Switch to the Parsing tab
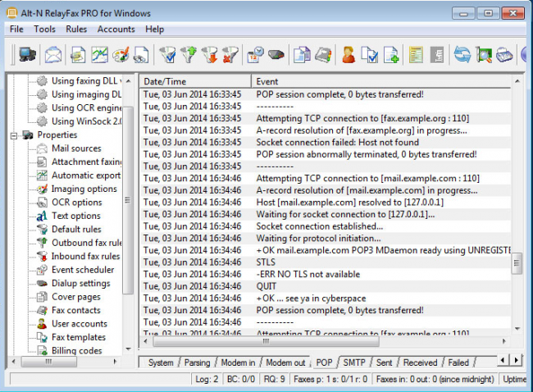 [x=197, y=362]
